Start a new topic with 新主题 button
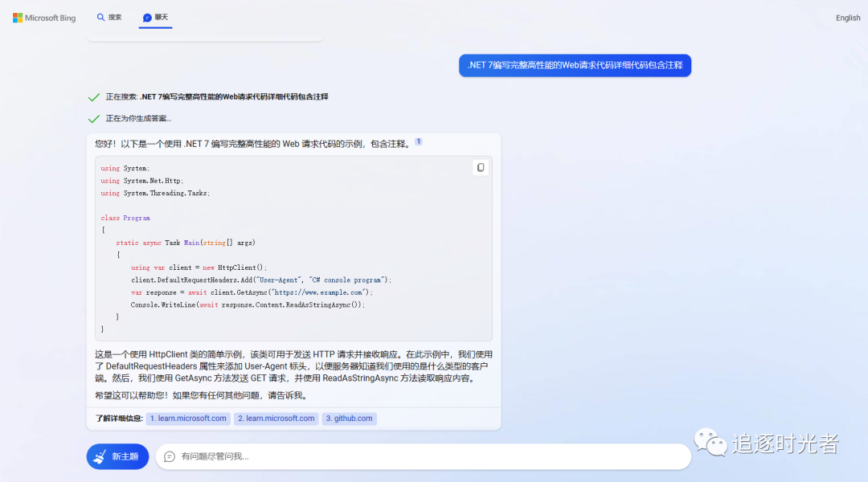868x482 pixels. (118, 456)
